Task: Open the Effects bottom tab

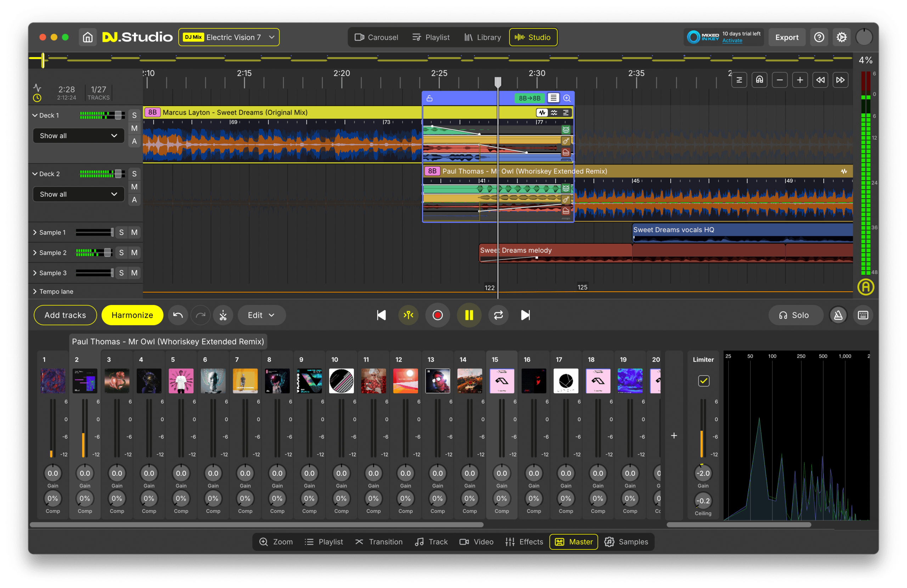Action: coord(524,542)
